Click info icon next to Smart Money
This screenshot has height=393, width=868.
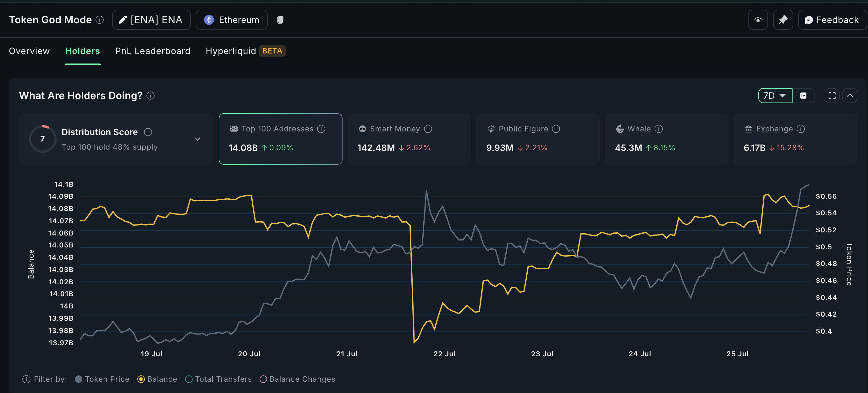[428, 129]
